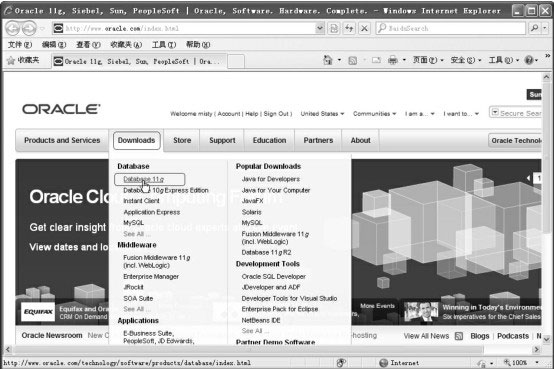Select the Store nav tab
The image size is (554, 369).
[x=182, y=140]
